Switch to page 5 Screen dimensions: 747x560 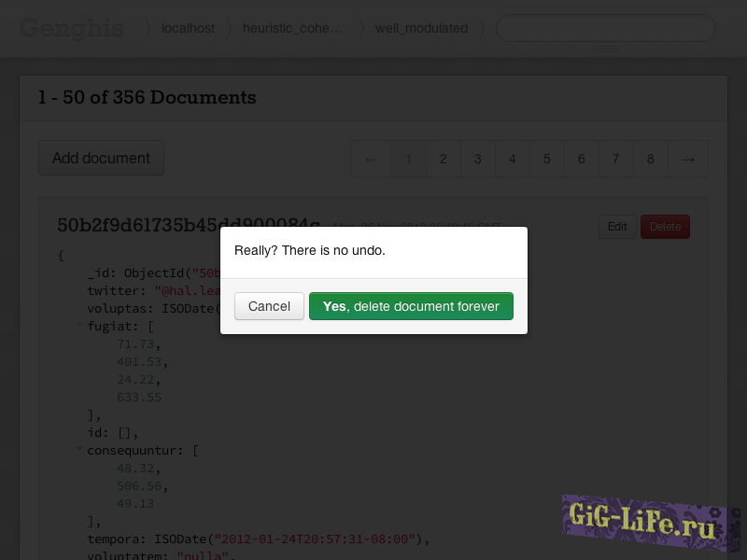coord(546,159)
